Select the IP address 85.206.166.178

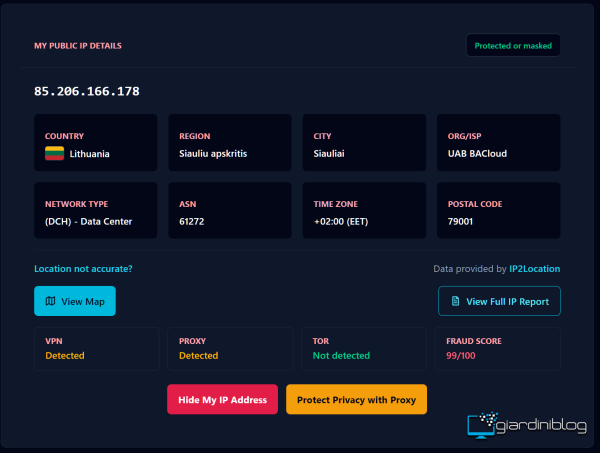pos(87,91)
